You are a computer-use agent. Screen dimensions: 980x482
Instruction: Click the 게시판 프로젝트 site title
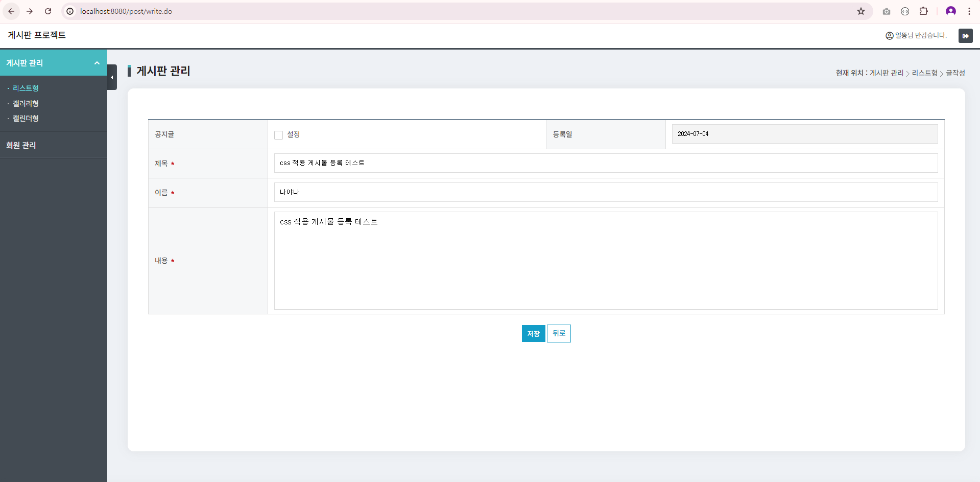(x=37, y=35)
